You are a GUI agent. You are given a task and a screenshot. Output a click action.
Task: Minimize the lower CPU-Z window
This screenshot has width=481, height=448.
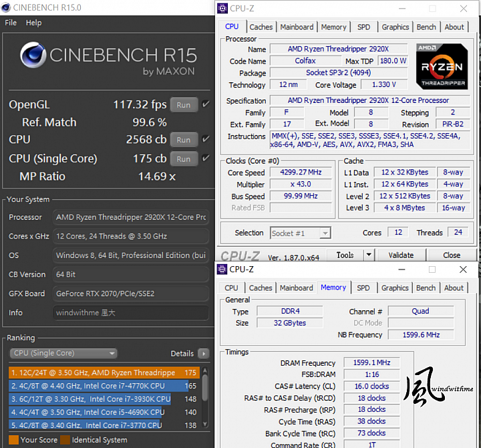402,269
